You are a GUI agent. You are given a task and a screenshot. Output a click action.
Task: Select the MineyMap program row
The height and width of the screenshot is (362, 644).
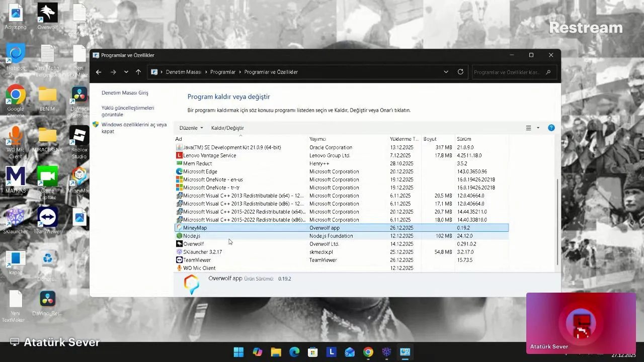point(342,228)
